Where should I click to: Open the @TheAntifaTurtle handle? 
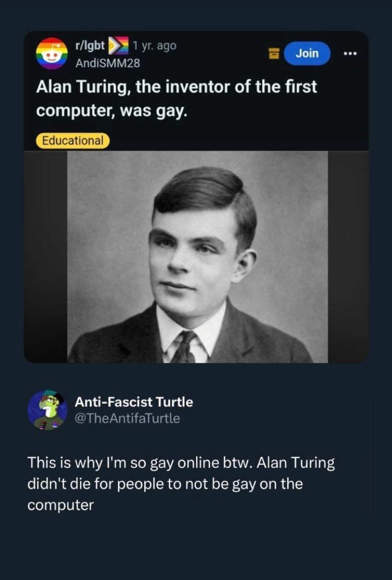[x=127, y=418]
